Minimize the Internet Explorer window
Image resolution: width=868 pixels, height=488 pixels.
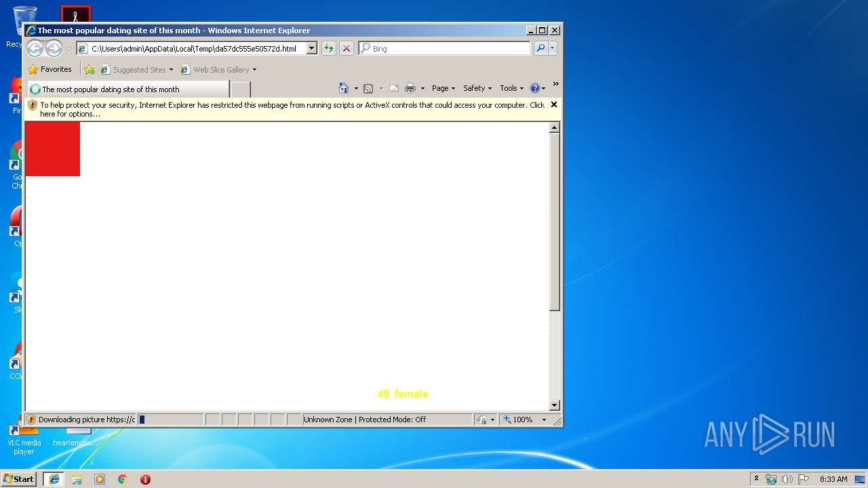pos(531,30)
